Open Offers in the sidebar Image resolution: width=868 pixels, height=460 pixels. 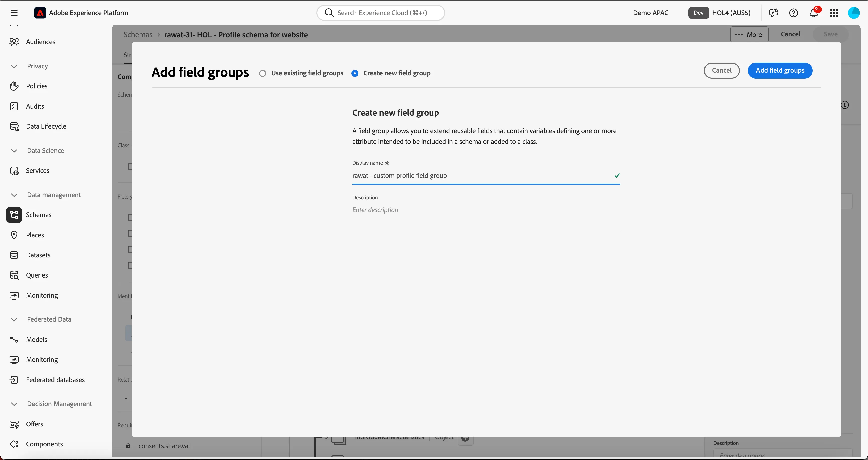[x=34, y=424]
